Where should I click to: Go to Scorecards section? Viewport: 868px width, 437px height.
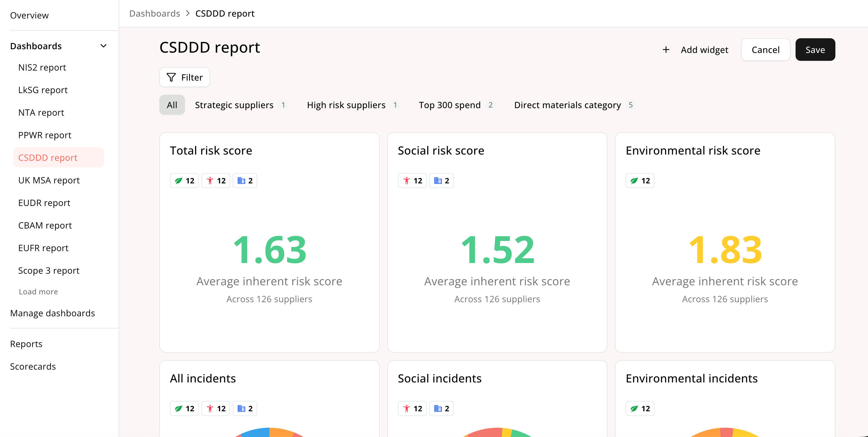point(33,366)
